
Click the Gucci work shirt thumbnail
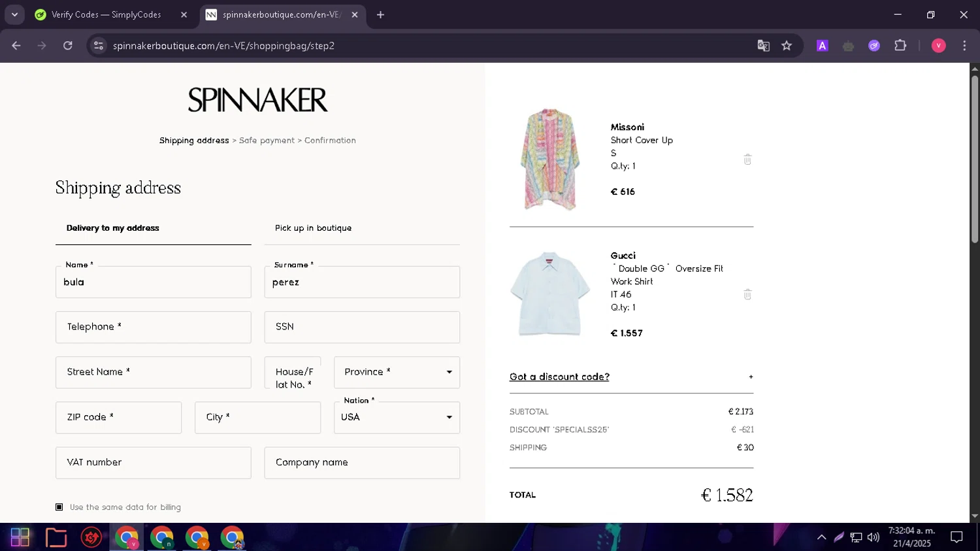point(549,294)
